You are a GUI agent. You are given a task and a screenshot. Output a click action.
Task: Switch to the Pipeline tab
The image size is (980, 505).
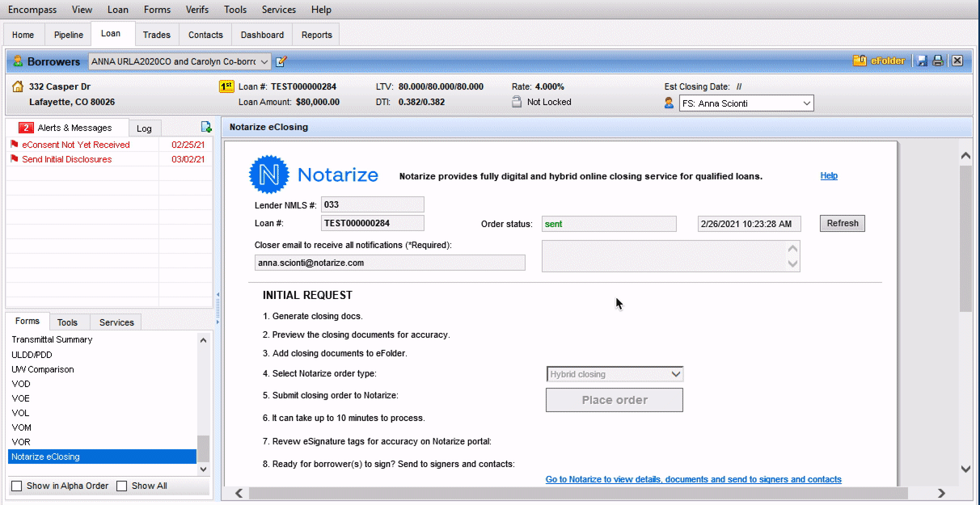click(69, 35)
